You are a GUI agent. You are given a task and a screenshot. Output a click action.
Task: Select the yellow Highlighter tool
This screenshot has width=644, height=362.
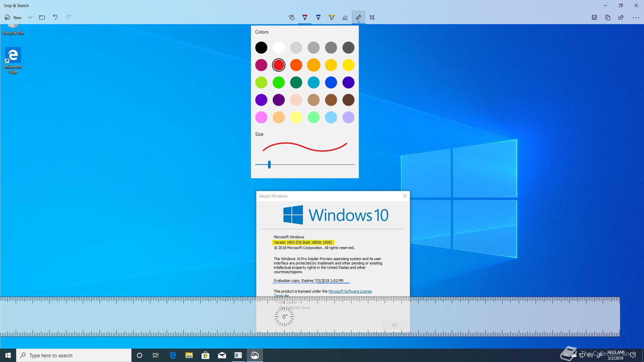[332, 17]
